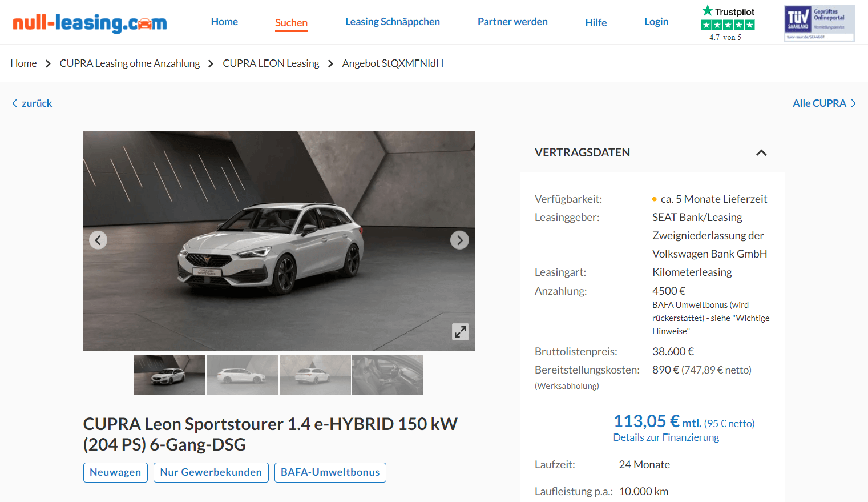Open Alle CUPRA link
The width and height of the screenshot is (868, 502).
[825, 103]
